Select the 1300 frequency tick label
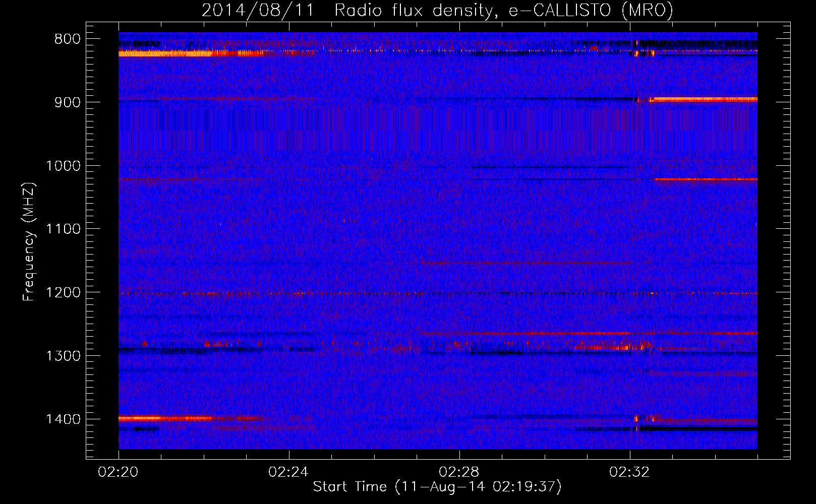 [63, 356]
